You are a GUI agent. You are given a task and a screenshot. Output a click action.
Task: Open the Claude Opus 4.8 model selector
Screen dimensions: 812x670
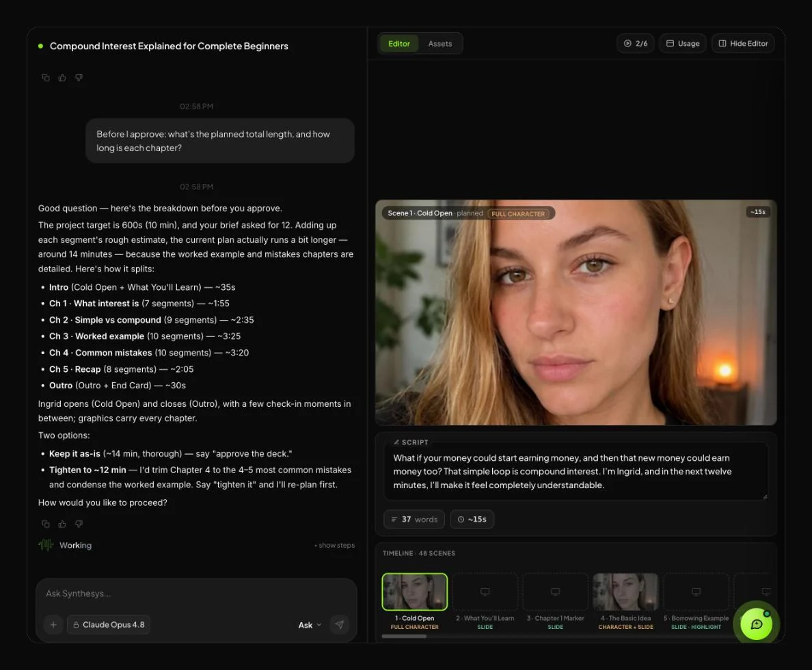click(108, 624)
